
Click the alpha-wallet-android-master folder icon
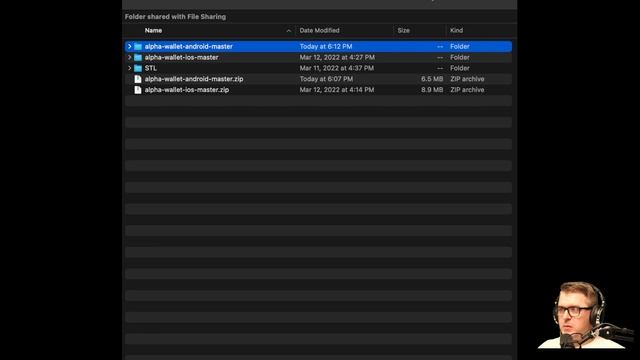[138, 47]
